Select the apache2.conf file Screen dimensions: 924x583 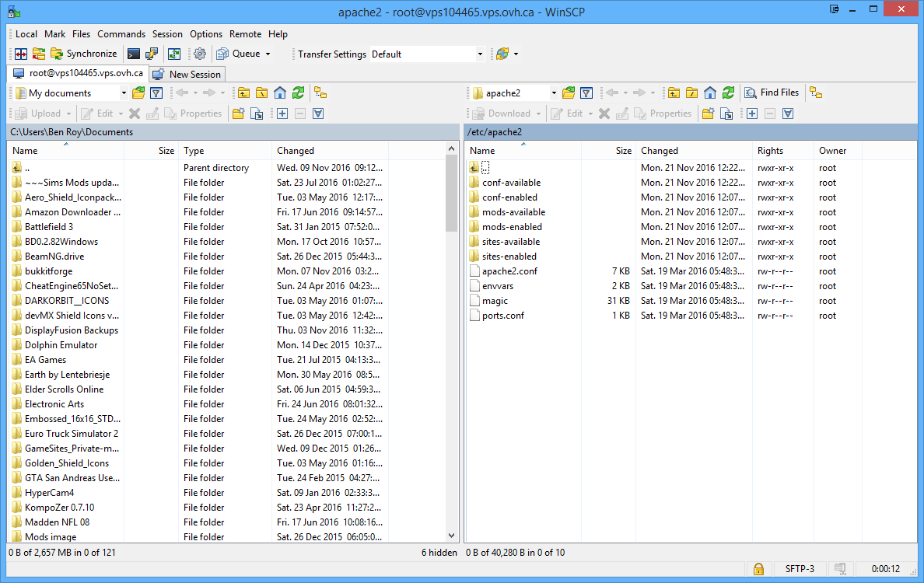click(x=509, y=271)
